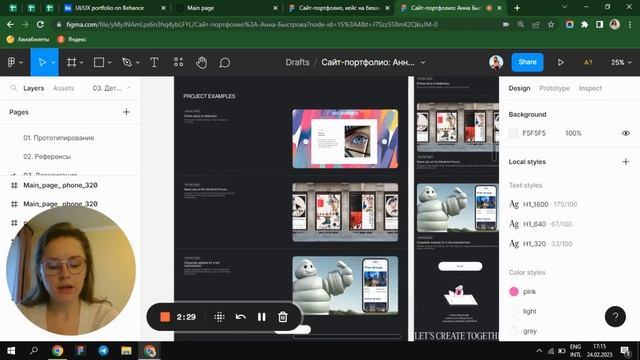Switch to the Inspect tab
Image resolution: width=640 pixels, height=360 pixels.
click(590, 88)
